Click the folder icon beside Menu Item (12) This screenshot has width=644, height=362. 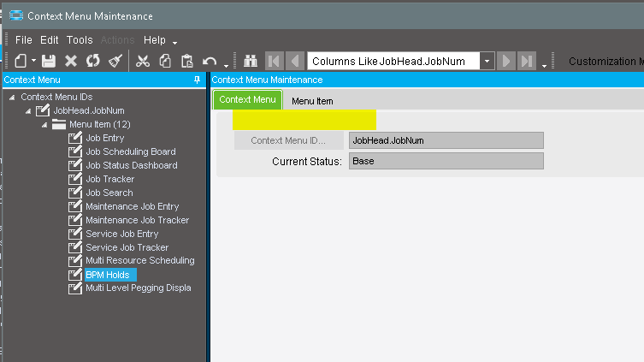pos(59,124)
